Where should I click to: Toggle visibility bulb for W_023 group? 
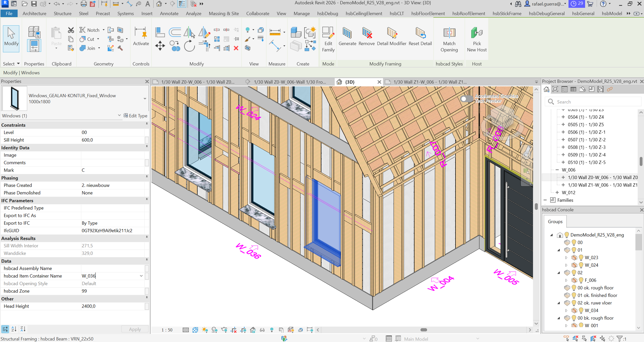(581, 257)
